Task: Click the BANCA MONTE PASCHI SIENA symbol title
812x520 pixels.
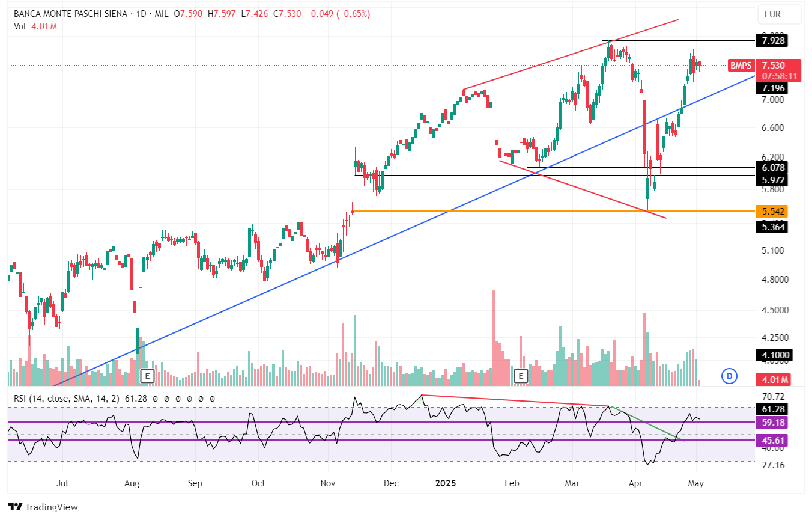Action: point(70,13)
